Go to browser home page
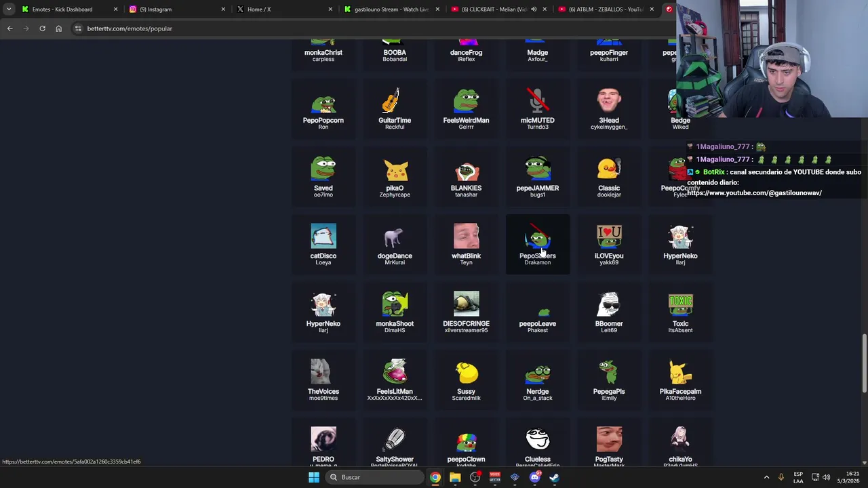This screenshot has width=868, height=488. click(x=58, y=28)
